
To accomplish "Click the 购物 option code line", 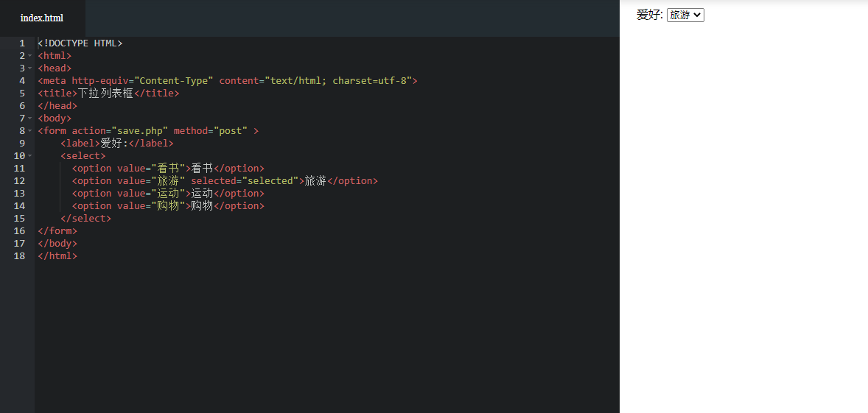I will point(168,206).
